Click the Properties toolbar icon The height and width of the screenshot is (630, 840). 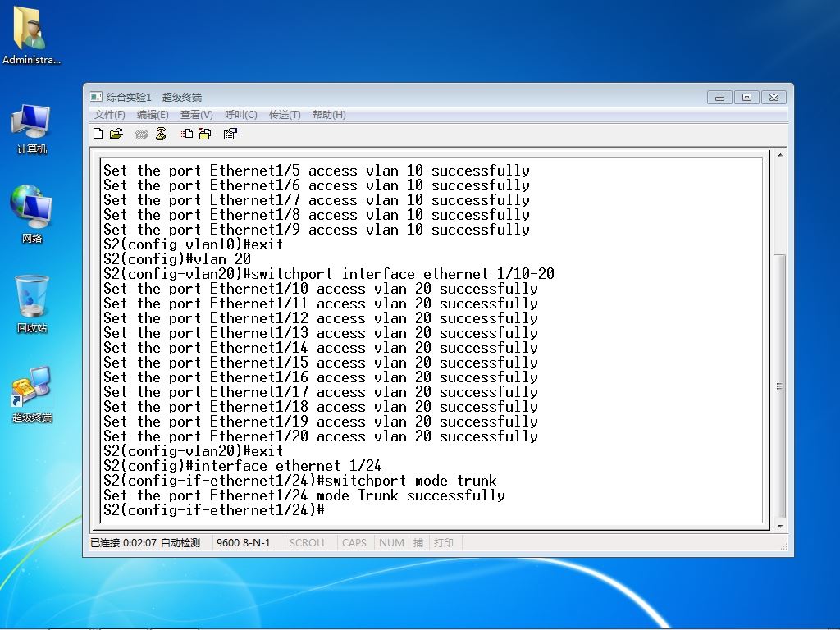231,134
